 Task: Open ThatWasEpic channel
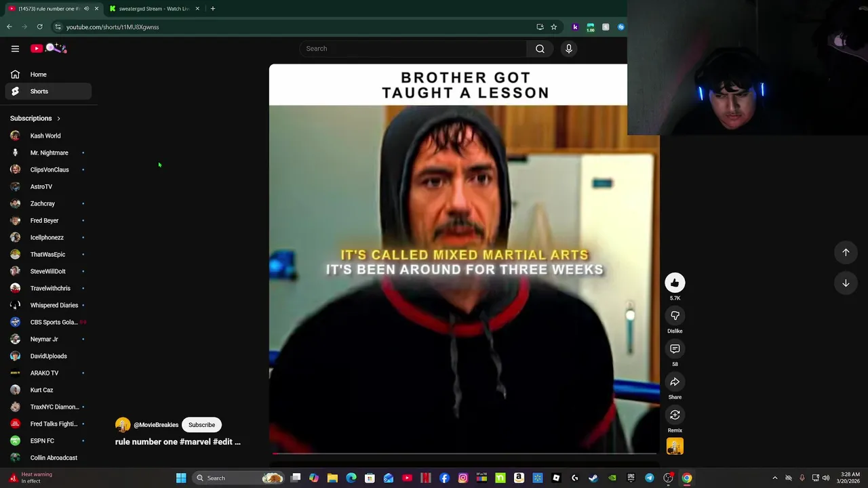49,254
